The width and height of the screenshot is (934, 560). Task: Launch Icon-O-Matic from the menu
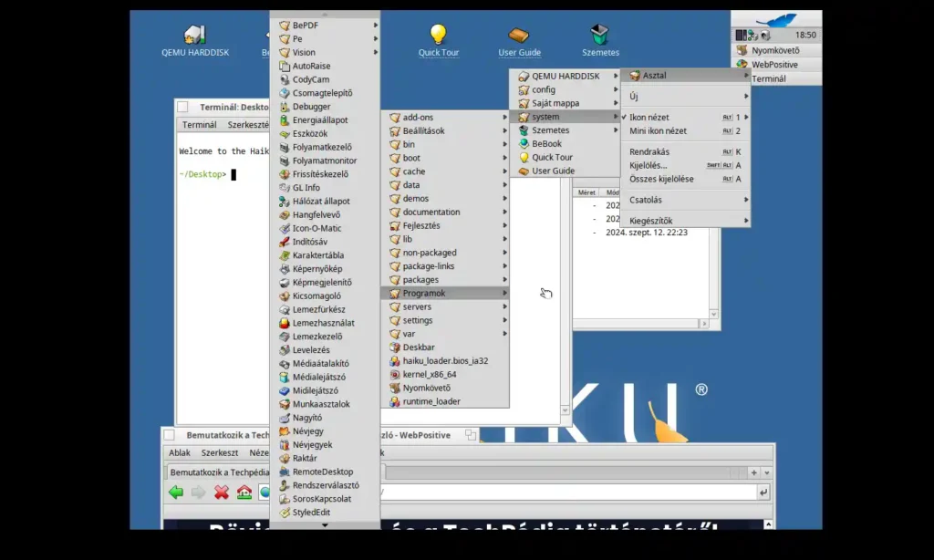tap(325, 228)
